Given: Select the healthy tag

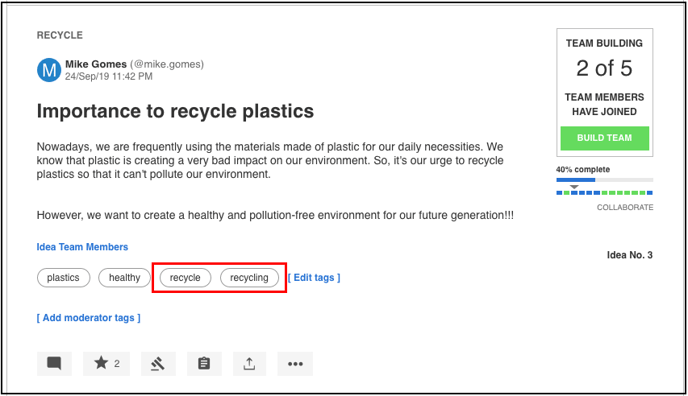Looking at the screenshot, I should point(124,278).
